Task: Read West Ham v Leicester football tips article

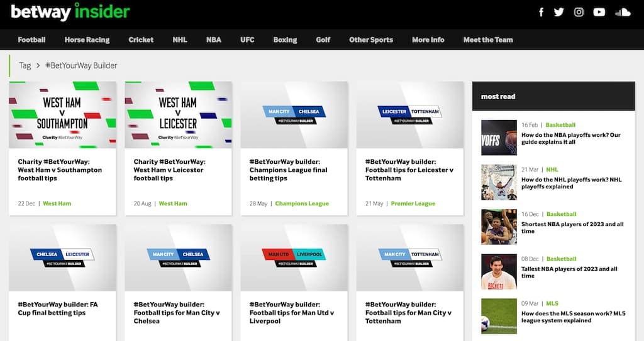Action: pos(169,170)
